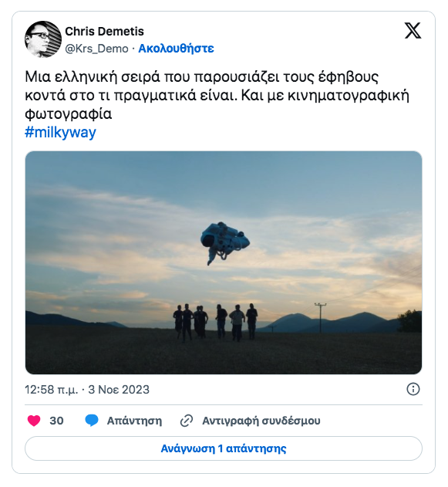Open the #milkyway hashtag
The image size is (448, 487).
click(60, 132)
